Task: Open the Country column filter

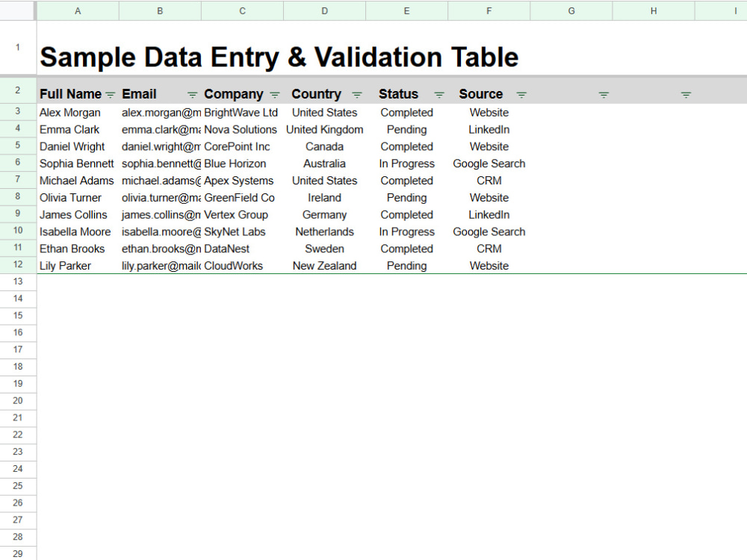Action: (x=357, y=95)
